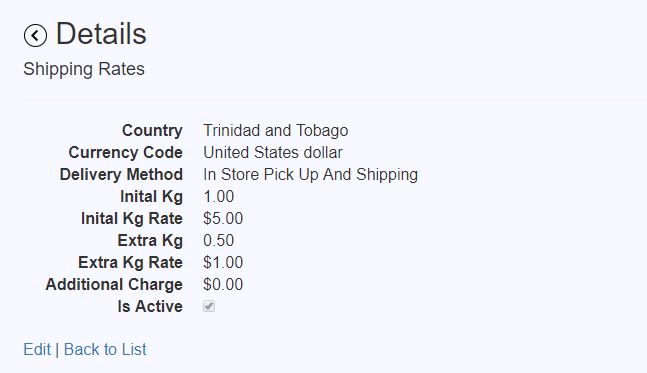Click the Inital Kg Rate value $5.00

[223, 218]
